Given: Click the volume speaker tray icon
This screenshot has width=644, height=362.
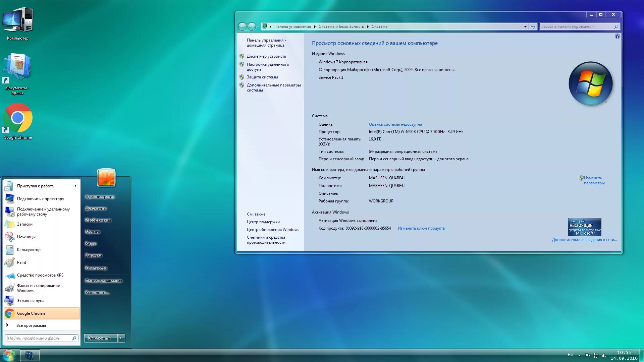Looking at the screenshot, I should [604, 355].
